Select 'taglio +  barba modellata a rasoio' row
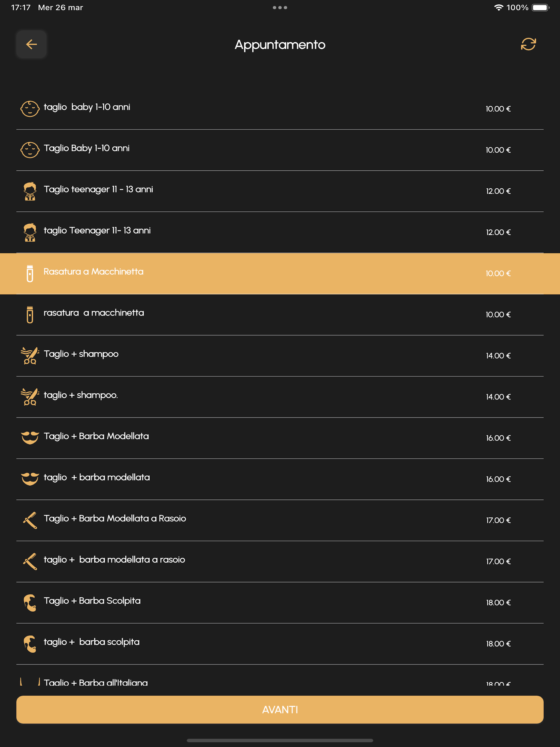Image resolution: width=560 pixels, height=747 pixels. [x=280, y=562]
